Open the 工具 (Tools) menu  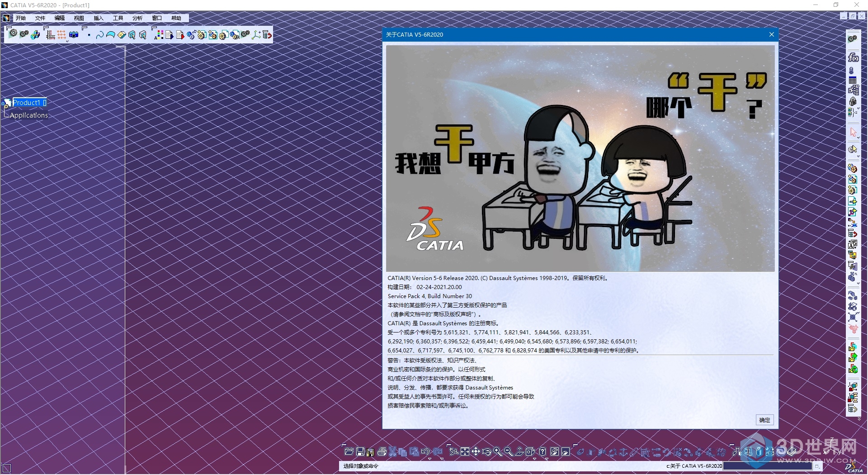click(x=118, y=18)
